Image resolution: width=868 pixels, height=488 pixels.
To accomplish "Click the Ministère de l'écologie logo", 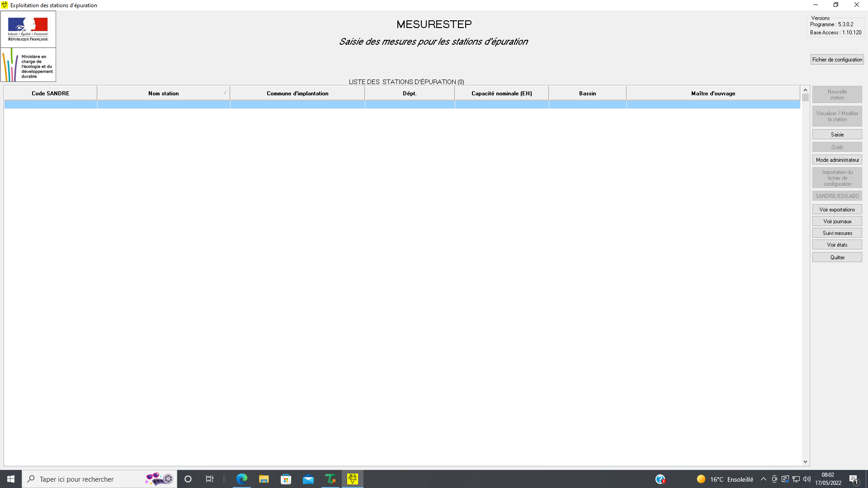I will 28,65.
